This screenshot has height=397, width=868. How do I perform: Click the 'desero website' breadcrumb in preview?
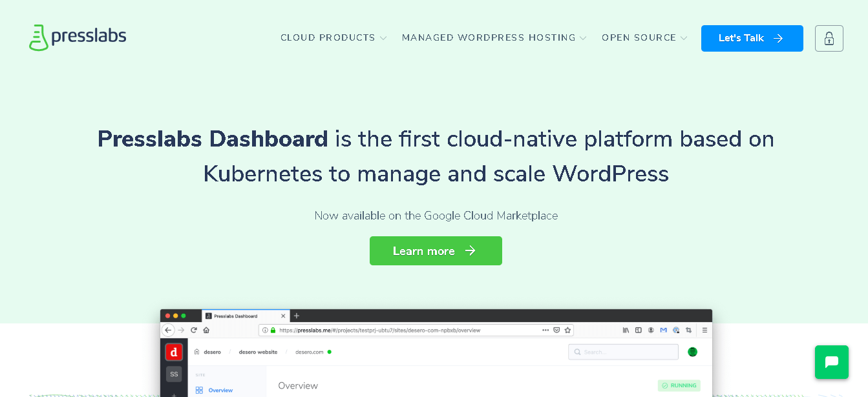[x=258, y=352]
